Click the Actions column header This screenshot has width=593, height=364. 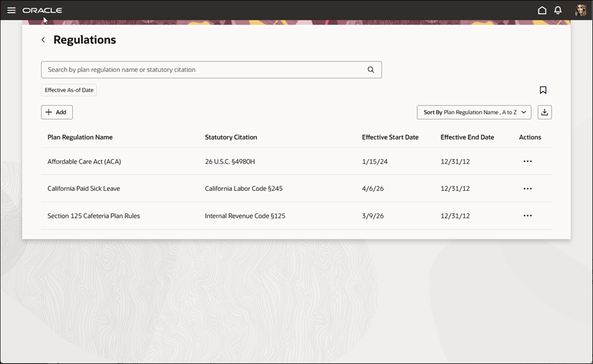pyautogui.click(x=530, y=137)
